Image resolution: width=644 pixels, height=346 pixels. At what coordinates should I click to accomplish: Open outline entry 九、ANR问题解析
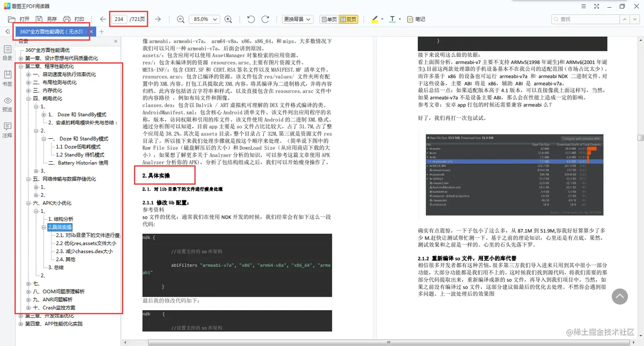pos(53,300)
